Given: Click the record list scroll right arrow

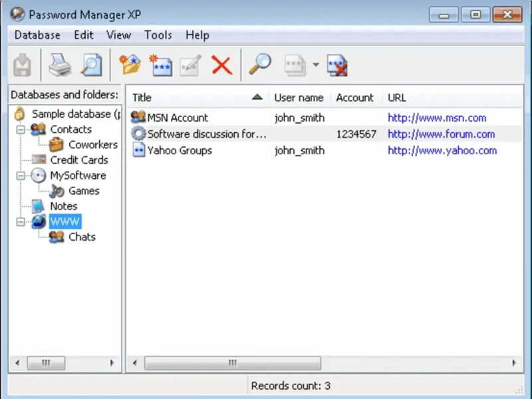Looking at the screenshot, I should 514,363.
